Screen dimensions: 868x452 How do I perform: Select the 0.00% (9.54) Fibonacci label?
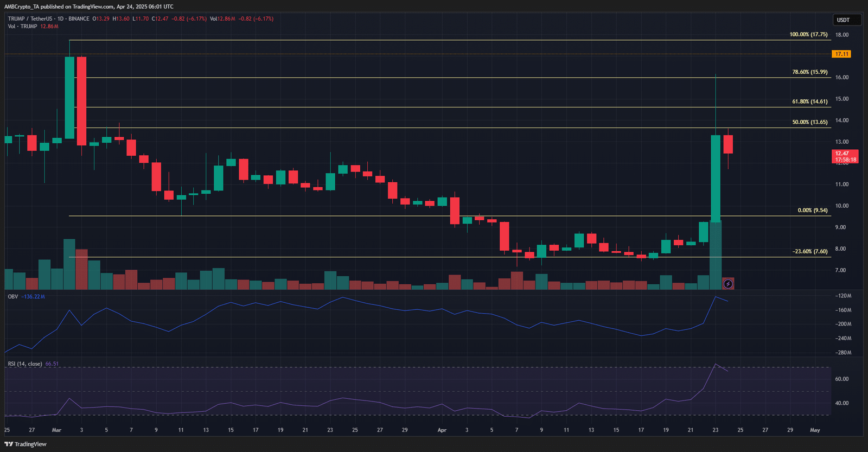coord(813,210)
